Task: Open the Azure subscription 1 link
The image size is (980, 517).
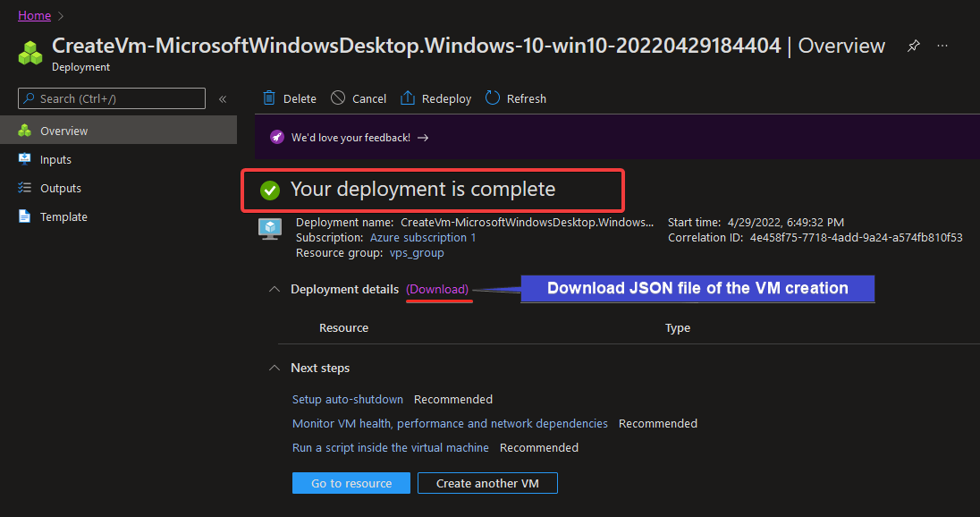Action: pyautogui.click(x=423, y=238)
